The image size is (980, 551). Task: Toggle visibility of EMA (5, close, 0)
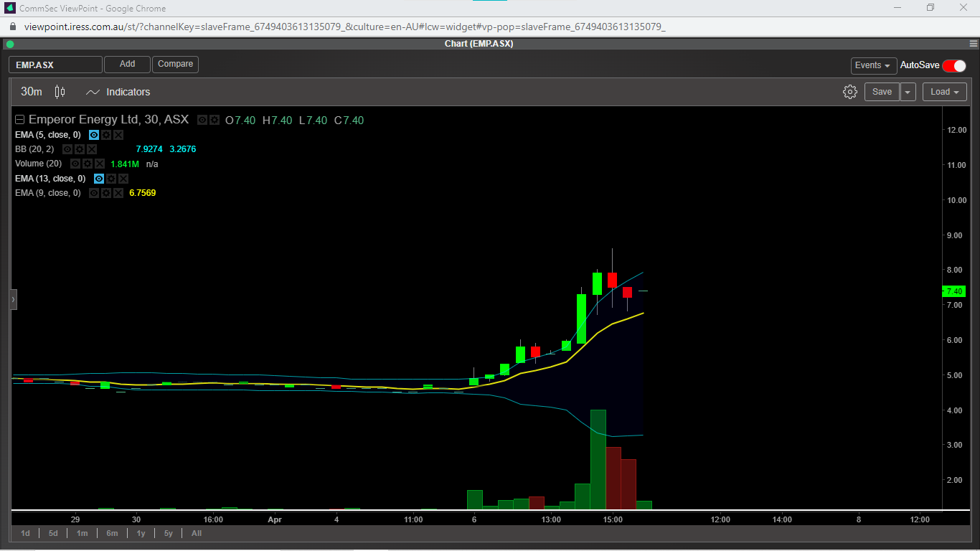point(94,135)
